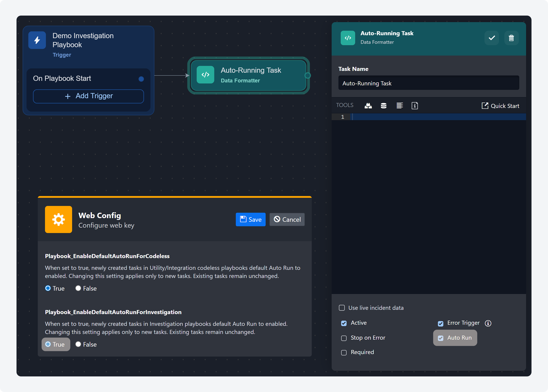Select False for EnableDefaultAutoRunForCodeless

pos(78,288)
